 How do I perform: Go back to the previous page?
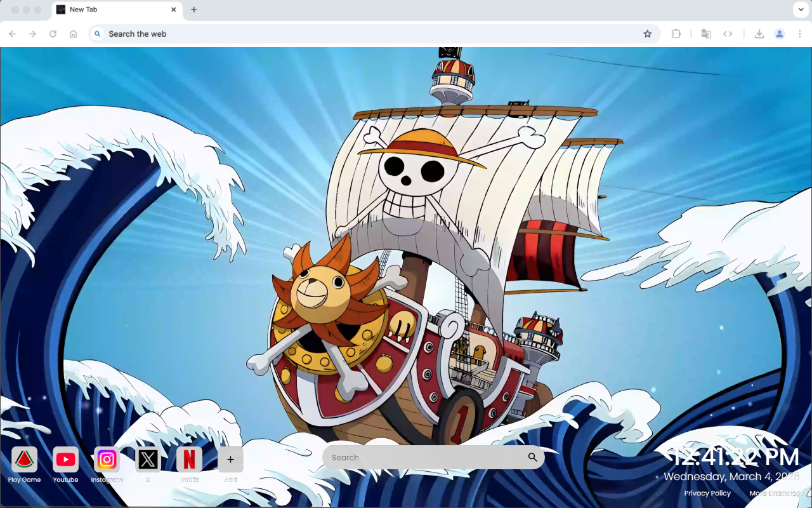click(x=13, y=34)
